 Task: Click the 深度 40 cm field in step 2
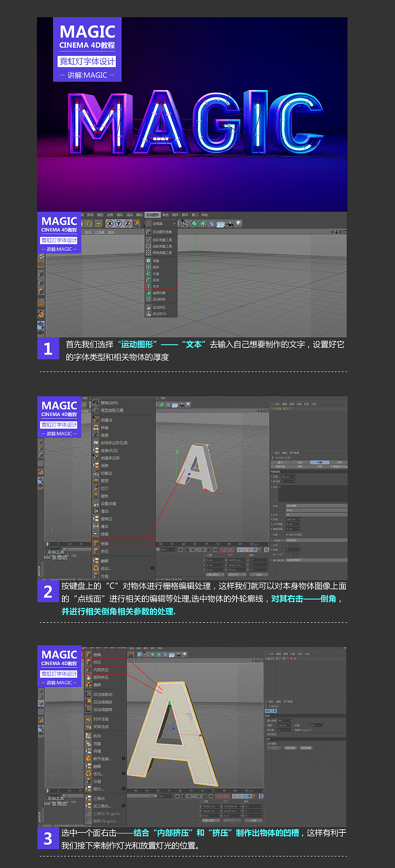[288, 477]
